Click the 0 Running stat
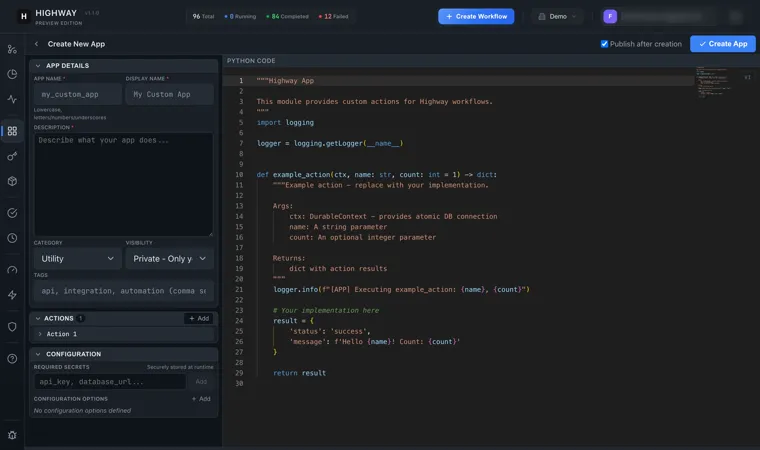Image resolution: width=760 pixels, height=450 pixels. point(240,16)
